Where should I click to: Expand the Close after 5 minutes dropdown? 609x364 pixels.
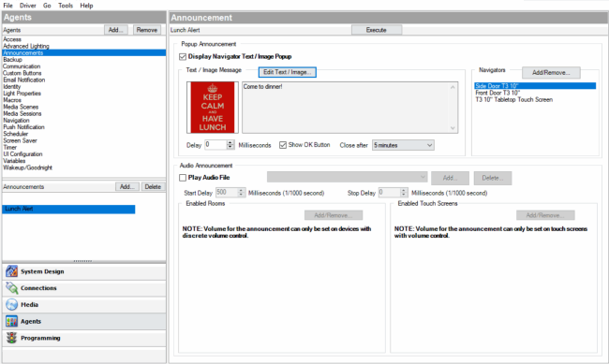pyautogui.click(x=403, y=145)
